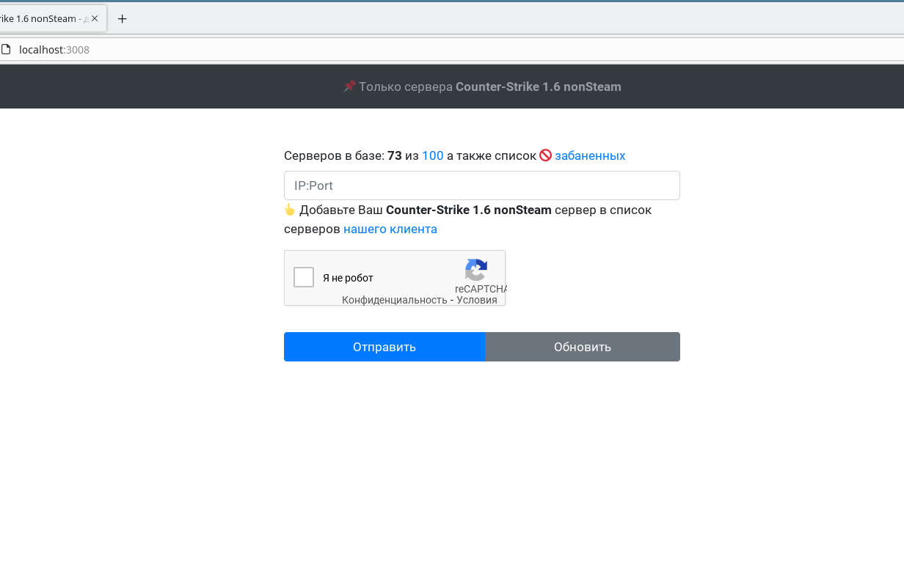Click the "Только сервера" header text
Image resolution: width=904 pixels, height=588 pixels.
[406, 87]
